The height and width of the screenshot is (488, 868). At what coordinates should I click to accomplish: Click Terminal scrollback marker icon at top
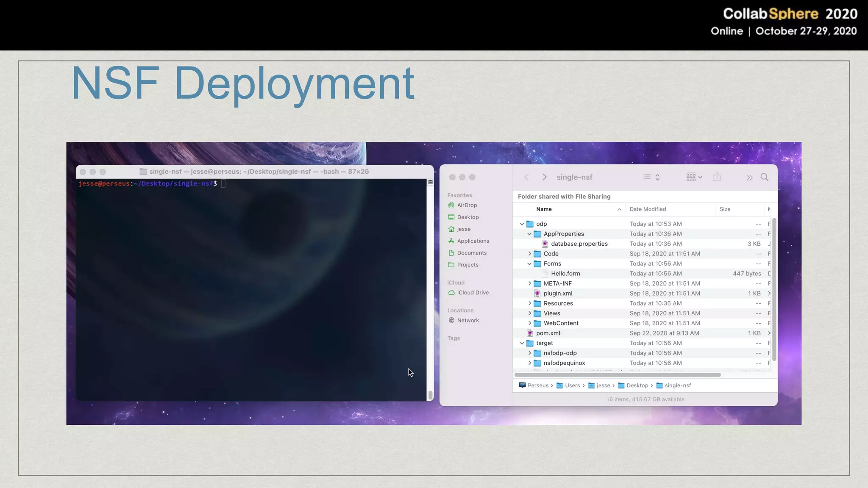pos(430,182)
